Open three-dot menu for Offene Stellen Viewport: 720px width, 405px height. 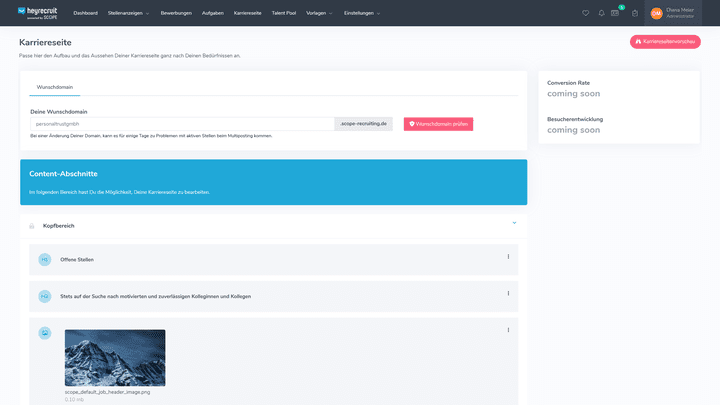[x=508, y=257]
